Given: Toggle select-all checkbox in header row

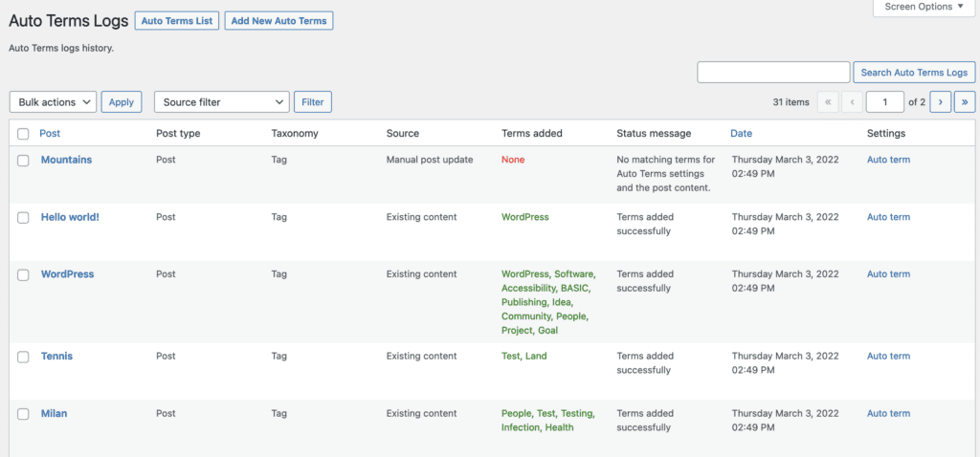Looking at the screenshot, I should [x=23, y=134].
